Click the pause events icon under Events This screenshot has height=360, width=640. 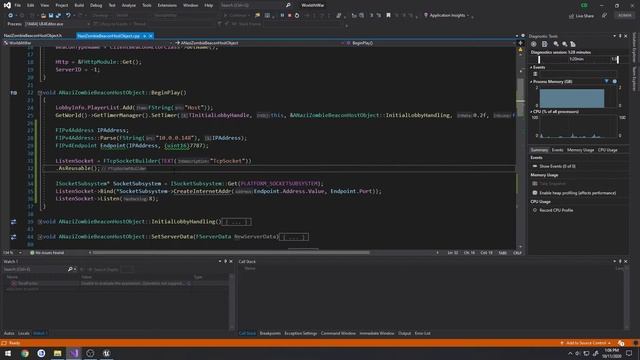pyautogui.click(x=535, y=74)
